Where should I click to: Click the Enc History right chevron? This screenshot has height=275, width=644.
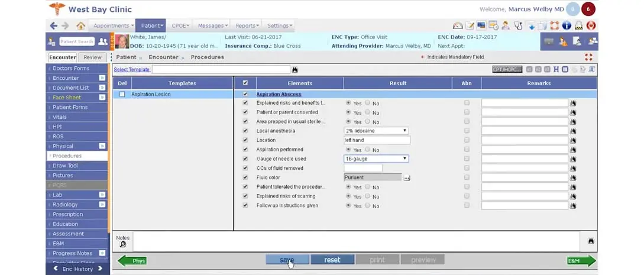(100, 269)
